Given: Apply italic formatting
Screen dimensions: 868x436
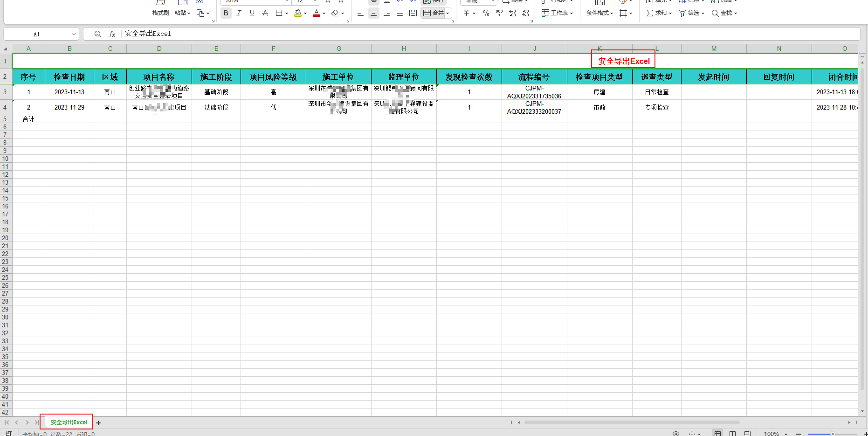Looking at the screenshot, I should coord(239,13).
